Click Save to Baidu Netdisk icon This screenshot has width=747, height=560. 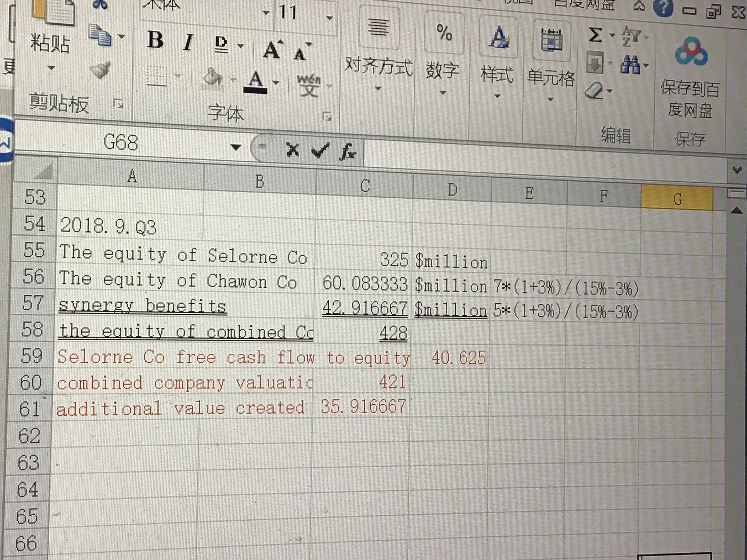tap(690, 53)
